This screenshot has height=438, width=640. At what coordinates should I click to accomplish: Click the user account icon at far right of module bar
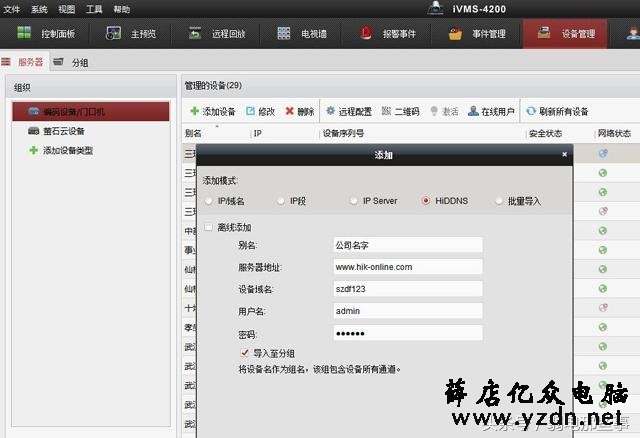(633, 33)
